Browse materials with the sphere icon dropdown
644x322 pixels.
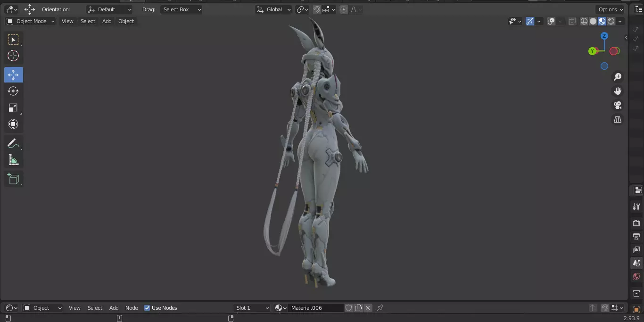pos(281,308)
